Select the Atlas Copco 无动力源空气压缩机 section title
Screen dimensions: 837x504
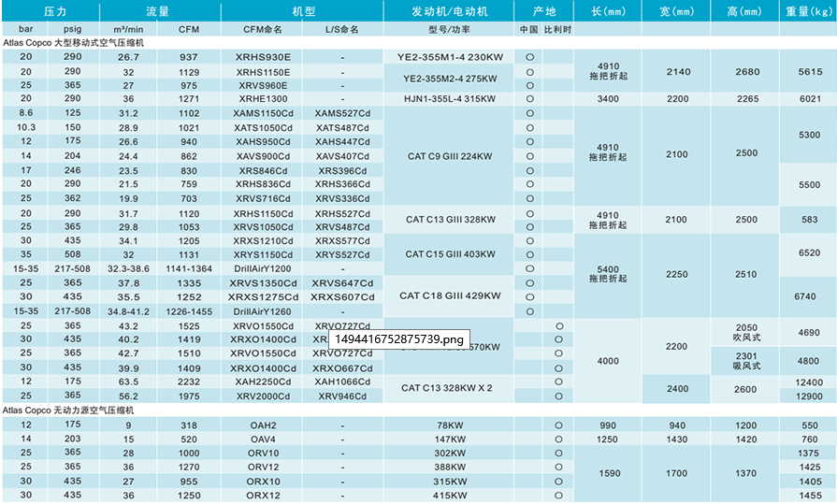(68, 410)
